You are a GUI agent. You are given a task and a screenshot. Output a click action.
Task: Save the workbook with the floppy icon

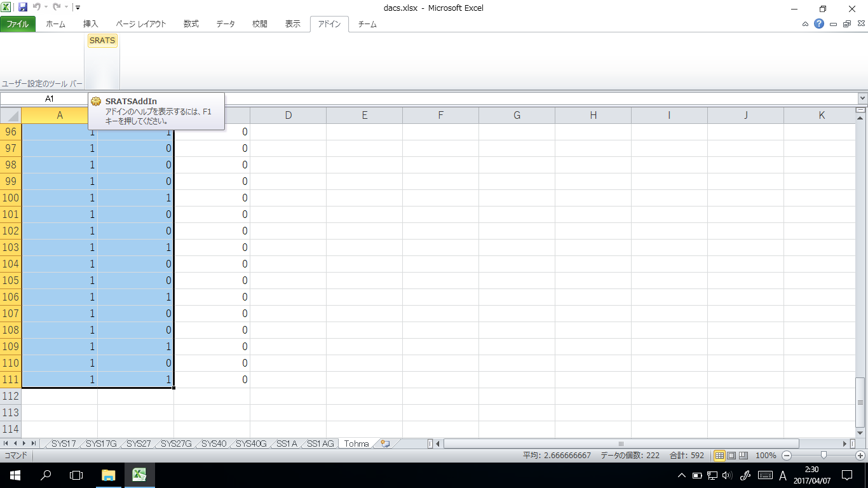click(23, 8)
